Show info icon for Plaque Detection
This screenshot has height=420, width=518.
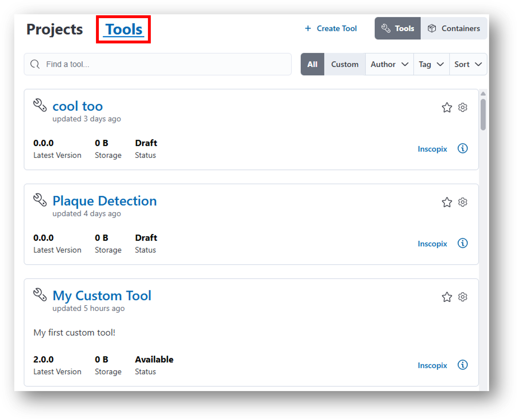[462, 243]
